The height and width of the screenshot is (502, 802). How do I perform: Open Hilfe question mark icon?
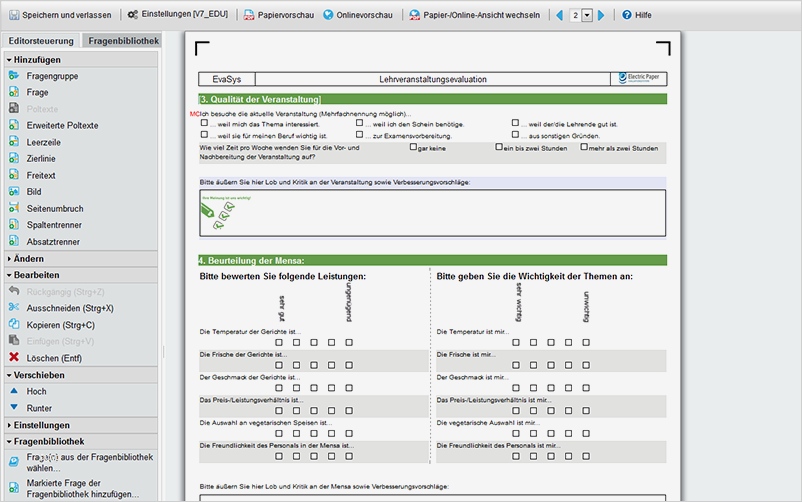(627, 15)
